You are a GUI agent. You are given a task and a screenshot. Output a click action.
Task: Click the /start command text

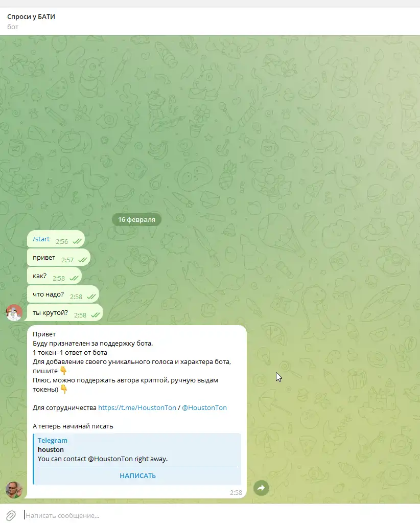(41, 239)
